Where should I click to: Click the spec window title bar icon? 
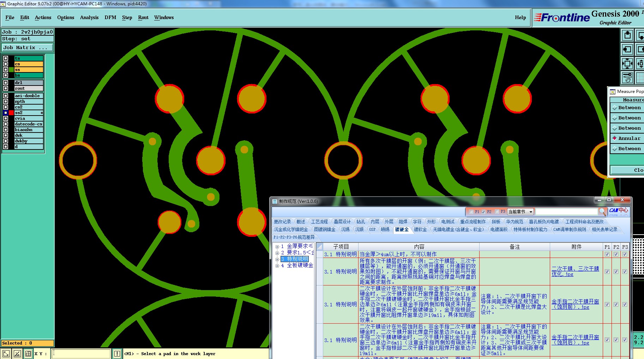275,201
